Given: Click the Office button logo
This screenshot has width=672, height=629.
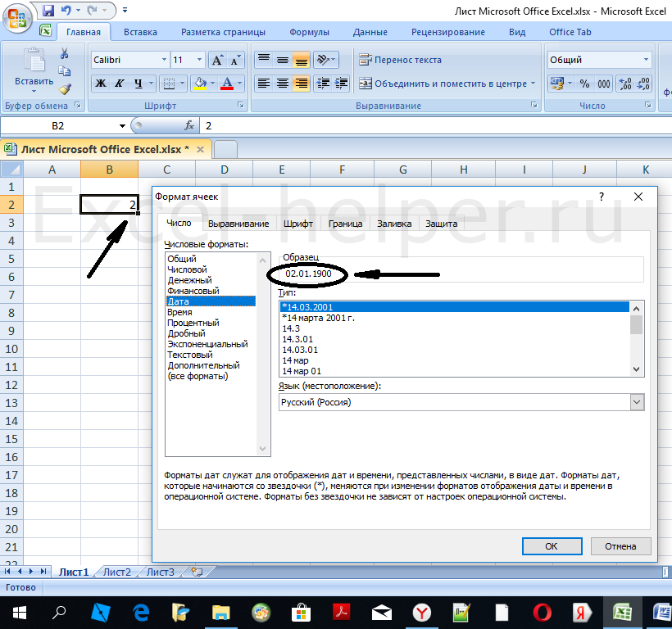Looking at the screenshot, I should (x=17, y=18).
